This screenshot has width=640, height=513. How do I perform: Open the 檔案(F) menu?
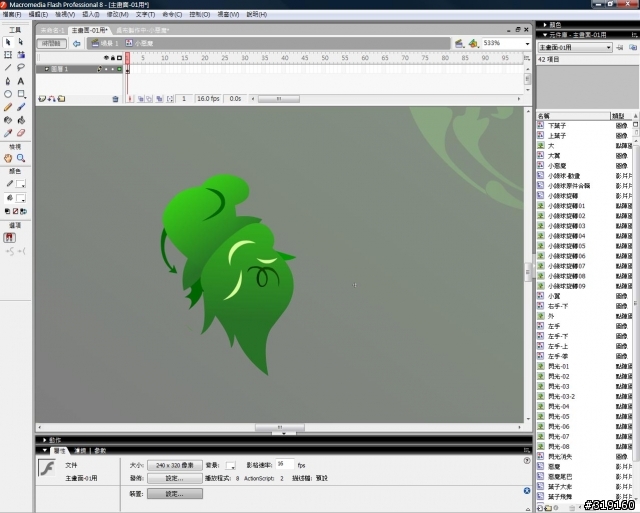click(12, 15)
